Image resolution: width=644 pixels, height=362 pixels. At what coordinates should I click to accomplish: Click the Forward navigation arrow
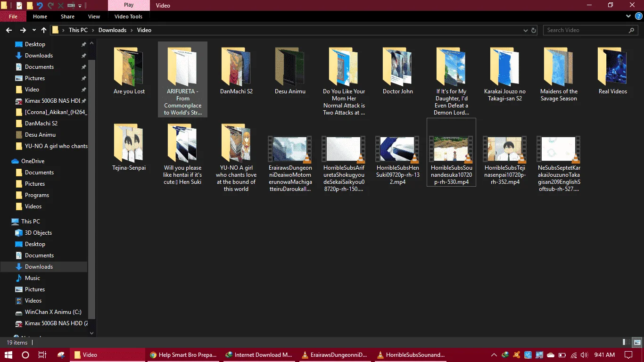pyautogui.click(x=23, y=30)
